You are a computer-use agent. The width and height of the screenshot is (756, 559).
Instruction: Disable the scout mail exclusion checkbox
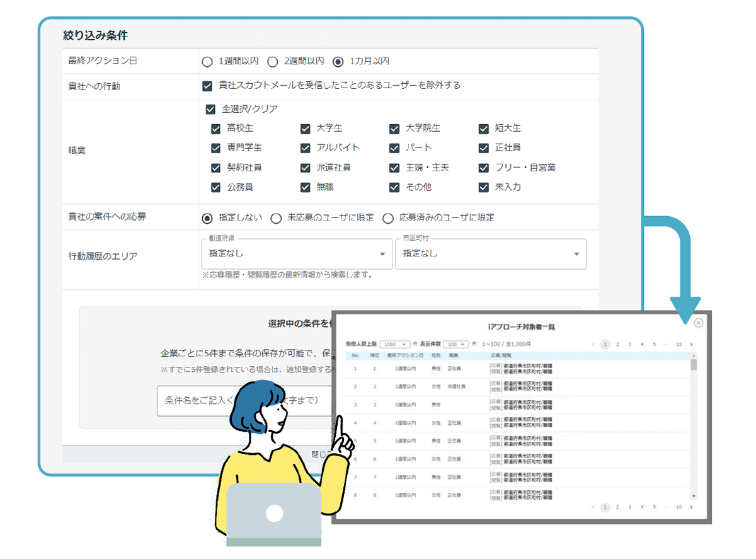pos(207,86)
